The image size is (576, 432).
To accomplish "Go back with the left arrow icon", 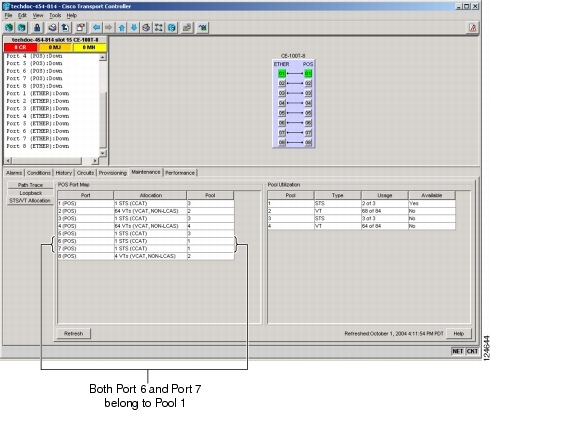I will click(x=96, y=28).
